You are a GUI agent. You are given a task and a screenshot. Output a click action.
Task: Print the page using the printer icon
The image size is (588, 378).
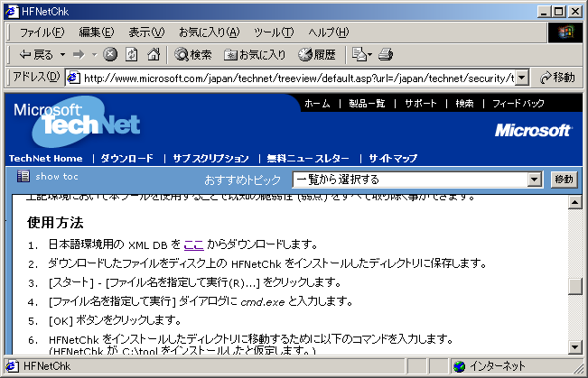click(386, 55)
